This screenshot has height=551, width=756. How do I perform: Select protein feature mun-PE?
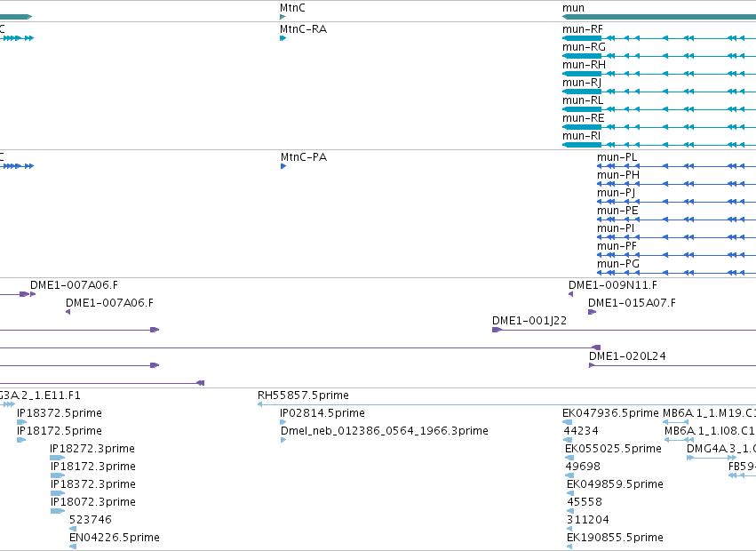617,211
